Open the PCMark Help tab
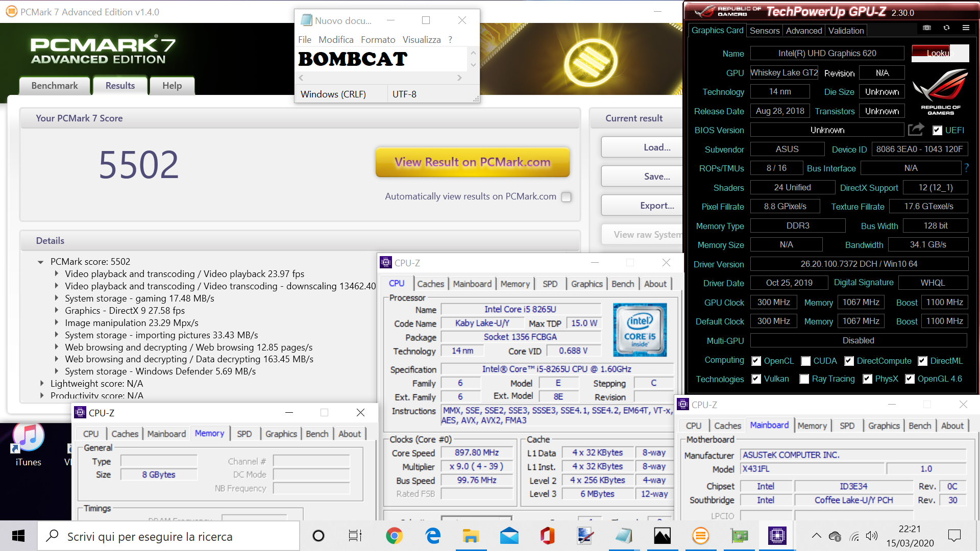 coord(172,86)
